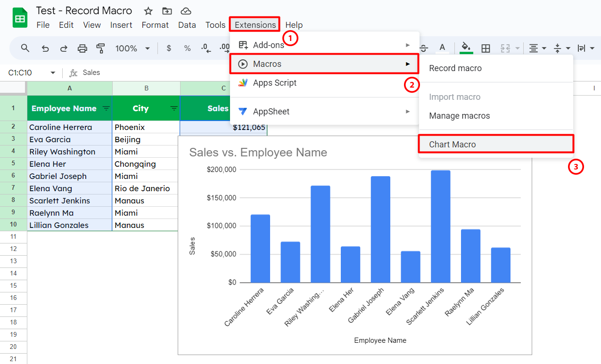Click the Print icon
The width and height of the screenshot is (601, 364).
click(x=82, y=48)
